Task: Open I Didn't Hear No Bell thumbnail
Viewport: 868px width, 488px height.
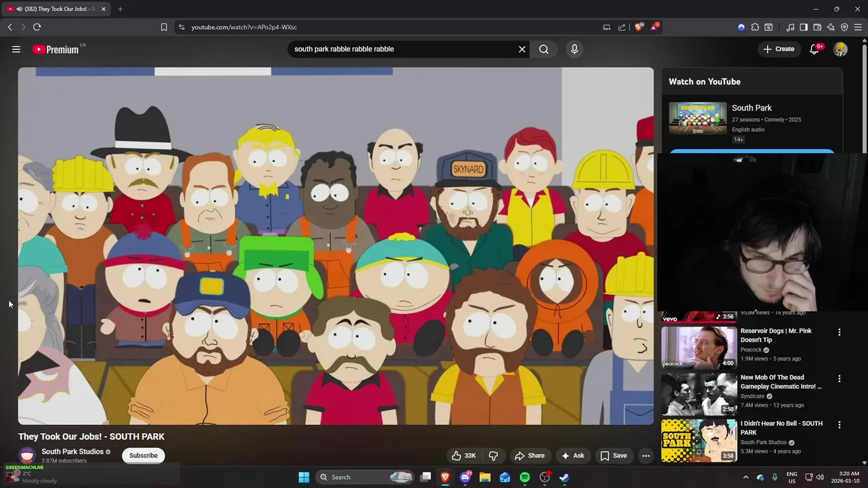Action: coord(699,440)
